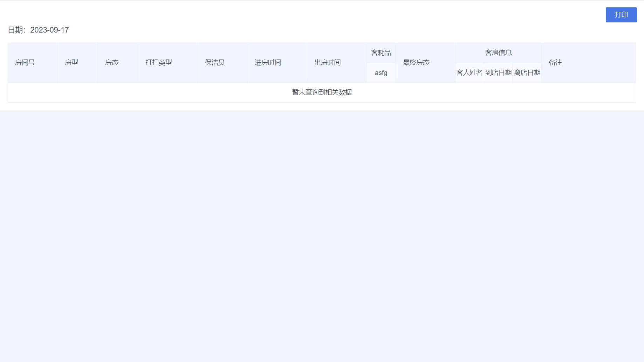Click the 客房信息 group header
The height and width of the screenshot is (362, 644).
point(498,53)
